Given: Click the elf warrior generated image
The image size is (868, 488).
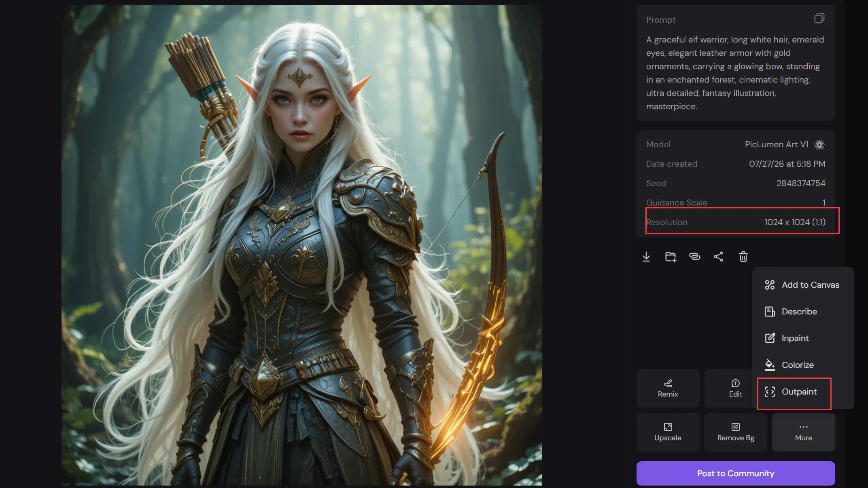Looking at the screenshot, I should (x=302, y=245).
